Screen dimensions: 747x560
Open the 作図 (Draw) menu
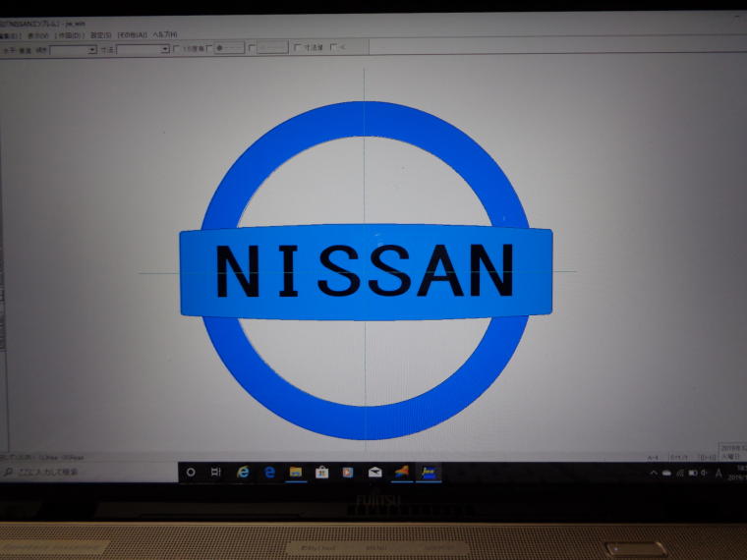coord(70,35)
